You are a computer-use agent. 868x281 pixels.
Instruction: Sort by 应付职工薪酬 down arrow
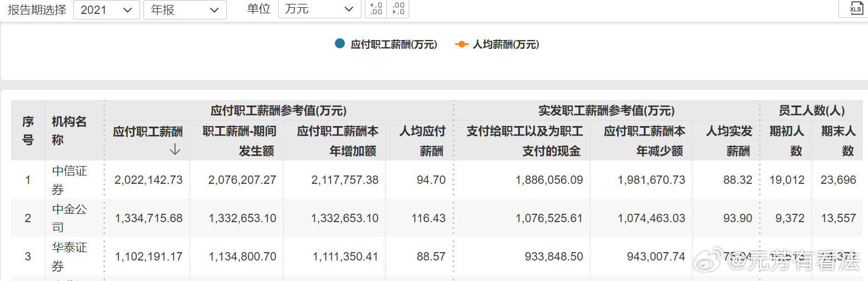click(x=175, y=149)
